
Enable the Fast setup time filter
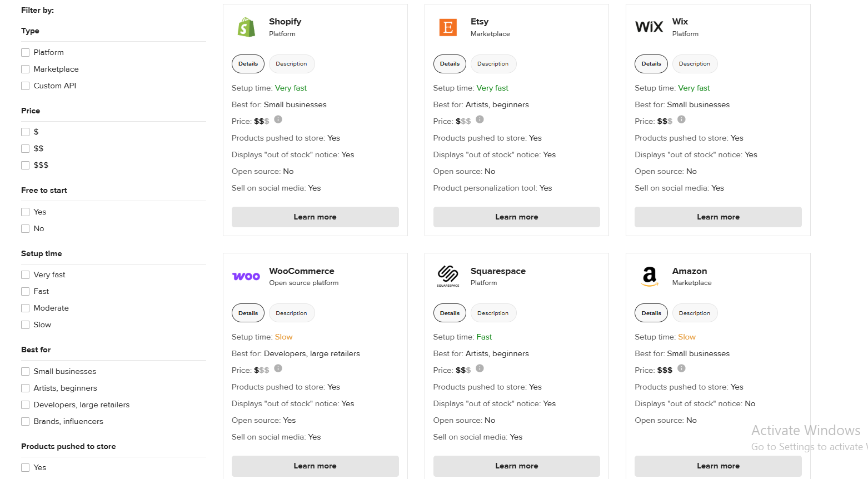pos(25,291)
